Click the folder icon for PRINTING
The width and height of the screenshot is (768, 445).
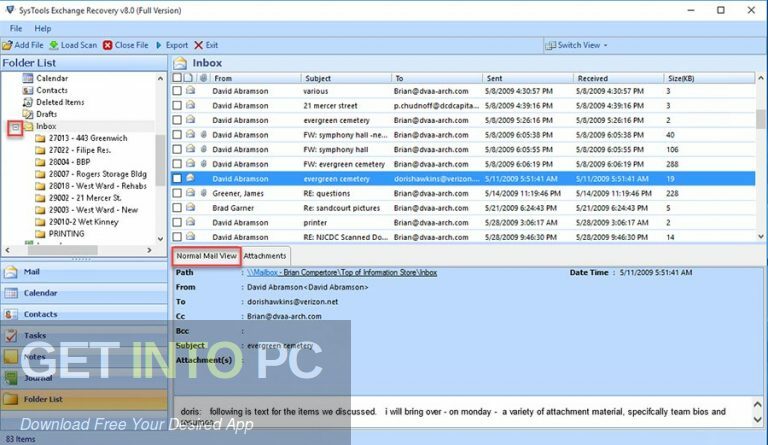[40, 234]
